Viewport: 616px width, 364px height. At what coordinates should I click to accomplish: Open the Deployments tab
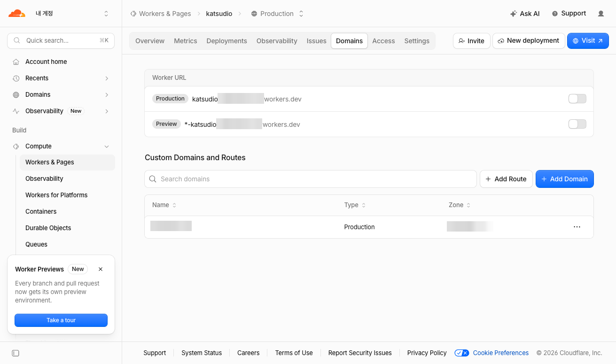[226, 41]
